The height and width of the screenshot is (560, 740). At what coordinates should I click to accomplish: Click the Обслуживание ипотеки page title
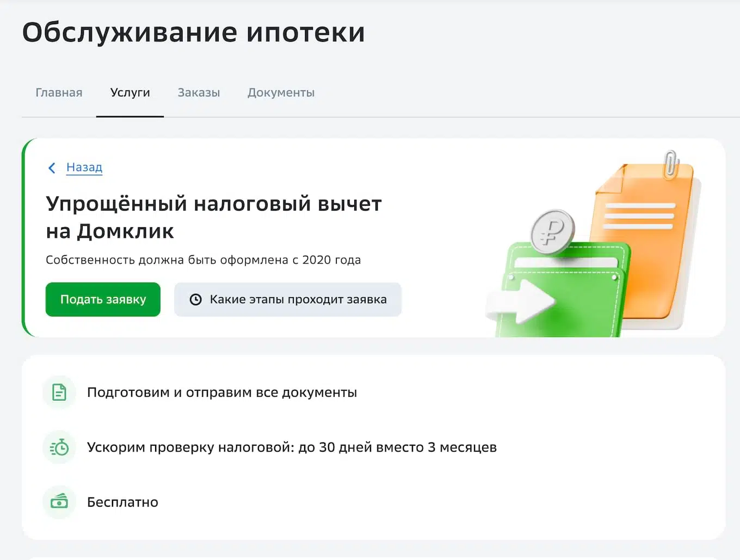click(193, 32)
